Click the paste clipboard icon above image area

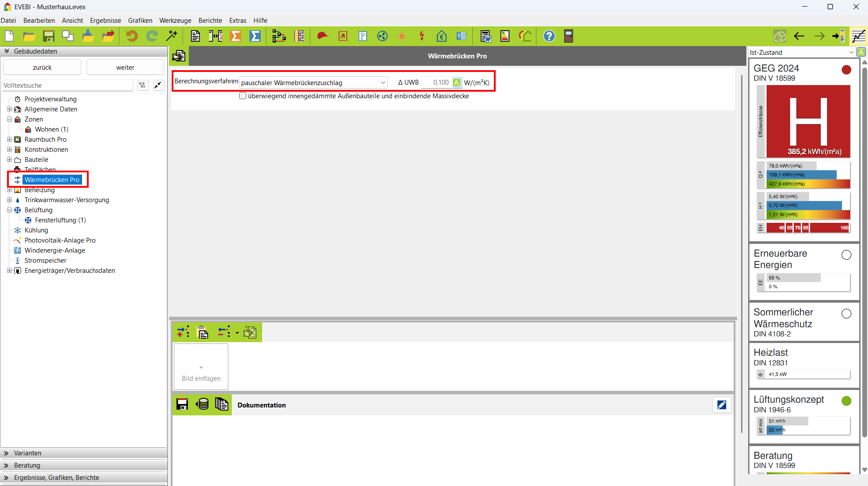pos(202,332)
